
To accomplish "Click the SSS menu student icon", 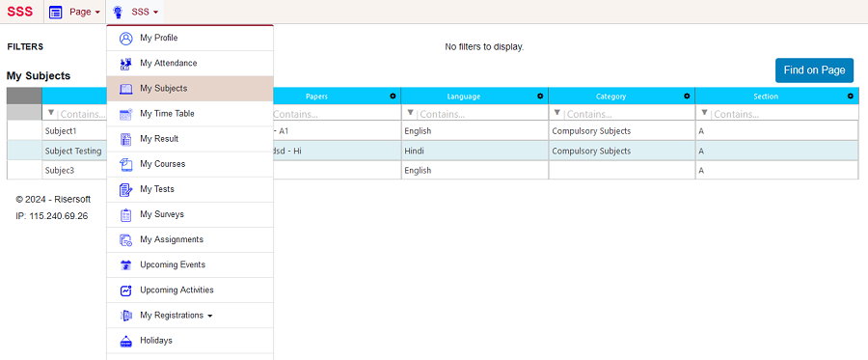I will (x=118, y=13).
